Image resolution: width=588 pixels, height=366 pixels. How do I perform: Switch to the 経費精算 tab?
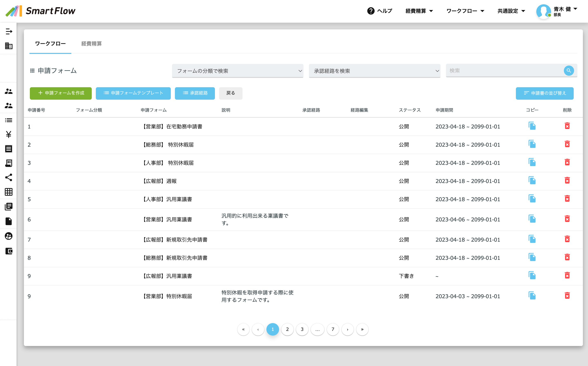click(92, 44)
